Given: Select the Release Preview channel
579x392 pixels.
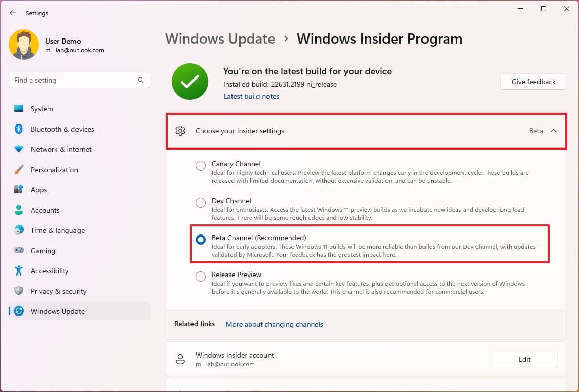Looking at the screenshot, I should 200,277.
